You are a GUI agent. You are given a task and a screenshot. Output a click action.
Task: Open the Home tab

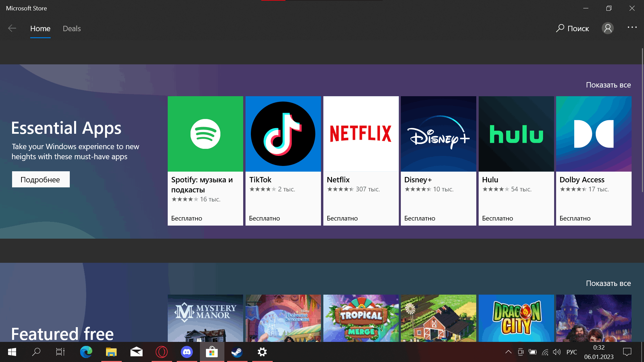pyautogui.click(x=40, y=28)
